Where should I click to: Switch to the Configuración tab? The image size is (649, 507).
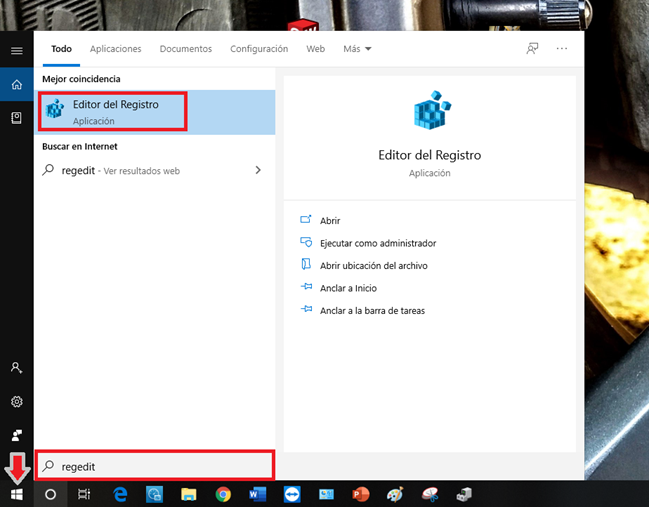pos(259,49)
